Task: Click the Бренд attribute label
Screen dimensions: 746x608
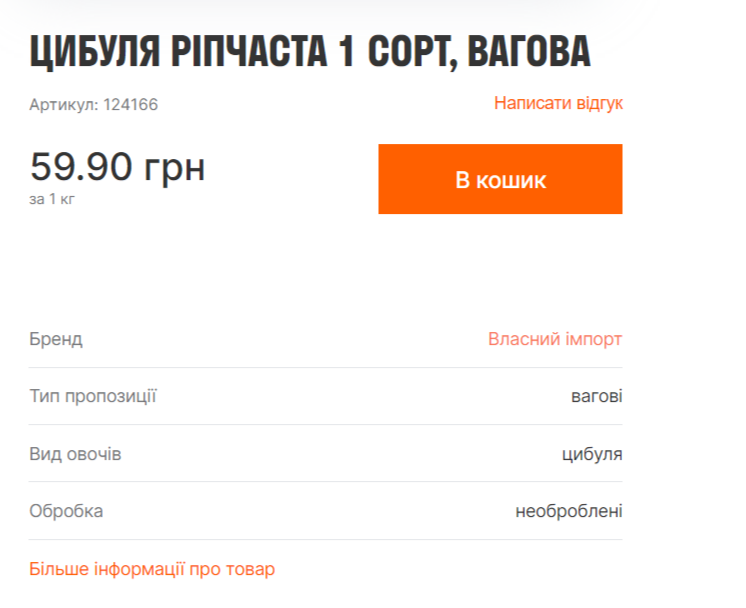Action: tap(56, 339)
